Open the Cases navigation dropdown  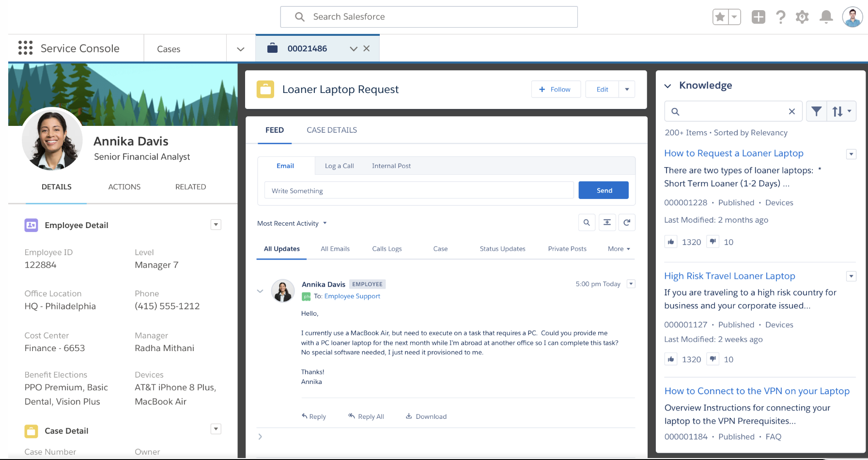(241, 49)
